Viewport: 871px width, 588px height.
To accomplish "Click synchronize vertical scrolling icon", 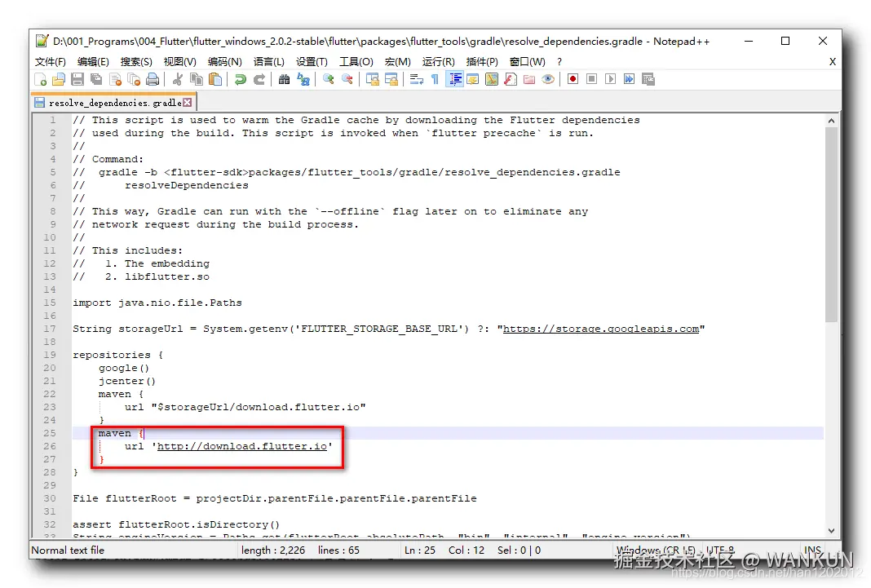I will coord(373,79).
